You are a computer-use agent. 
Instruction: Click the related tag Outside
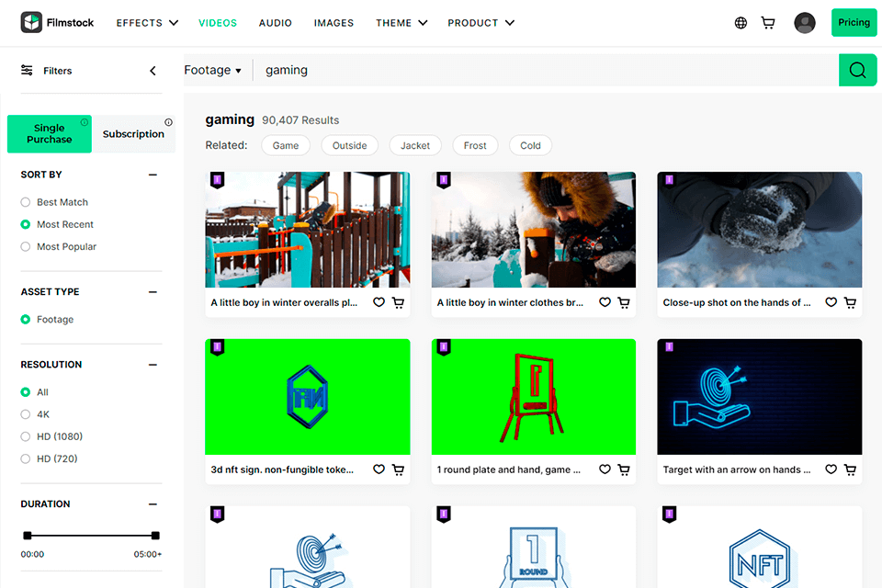349,145
